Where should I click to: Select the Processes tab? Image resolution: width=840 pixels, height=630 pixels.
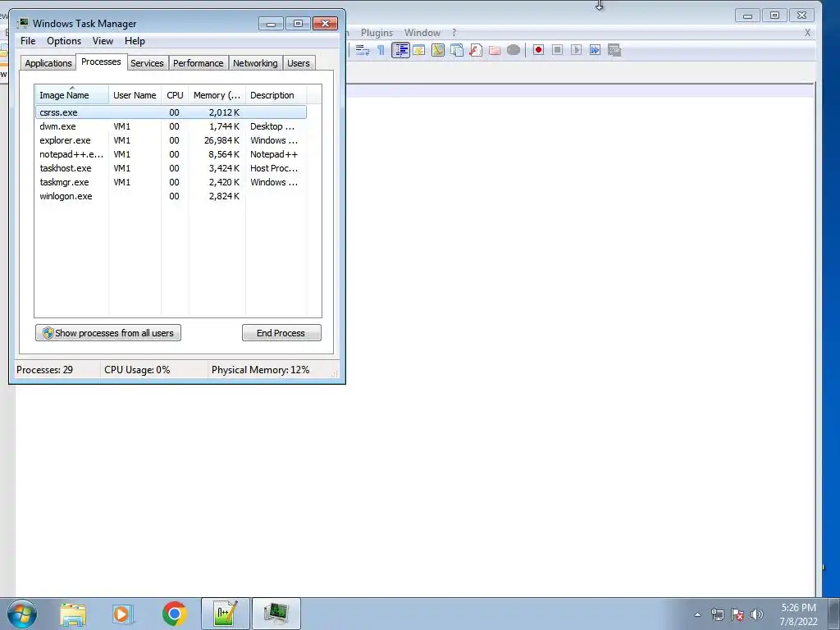101,62
